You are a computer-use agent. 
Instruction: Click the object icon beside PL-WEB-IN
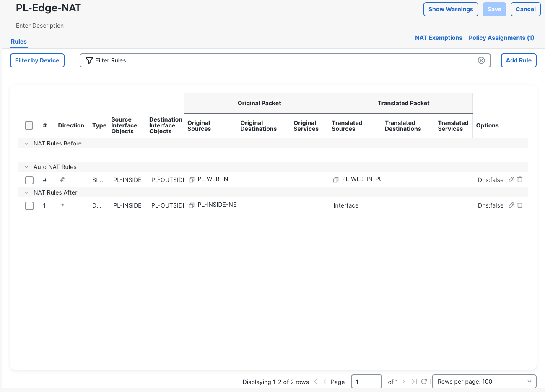[x=192, y=180]
